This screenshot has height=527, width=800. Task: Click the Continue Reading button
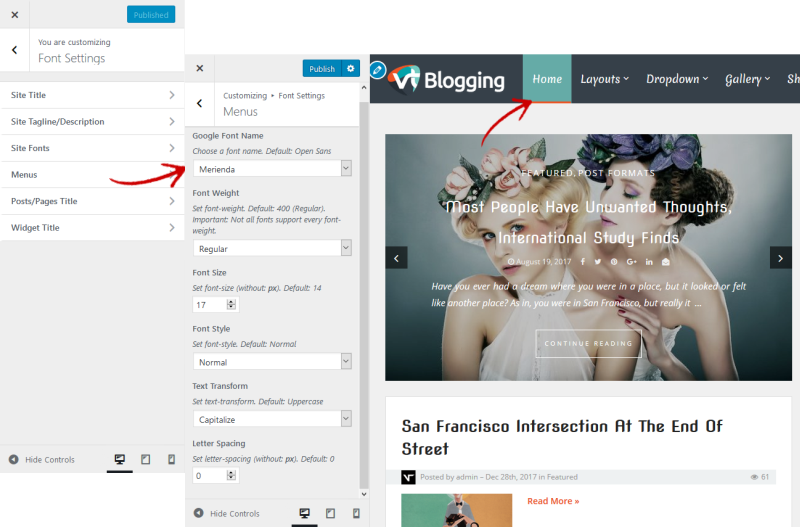coord(588,343)
